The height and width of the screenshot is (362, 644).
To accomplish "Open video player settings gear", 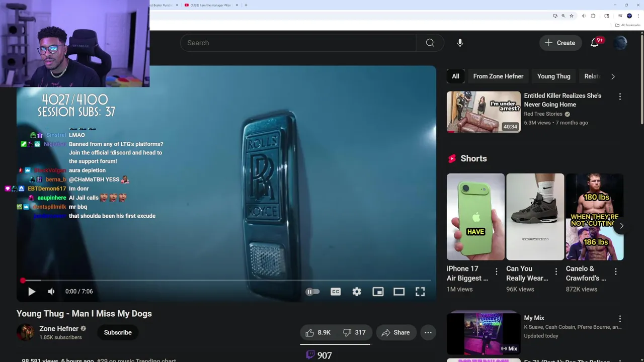I will coord(357,292).
